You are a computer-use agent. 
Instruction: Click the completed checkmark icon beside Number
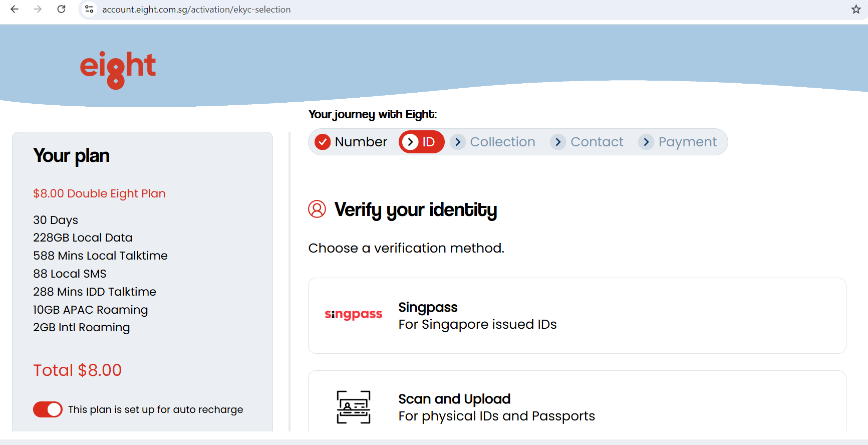click(322, 142)
